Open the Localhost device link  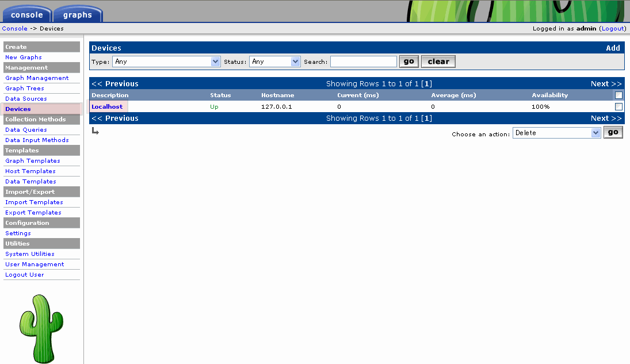107,107
